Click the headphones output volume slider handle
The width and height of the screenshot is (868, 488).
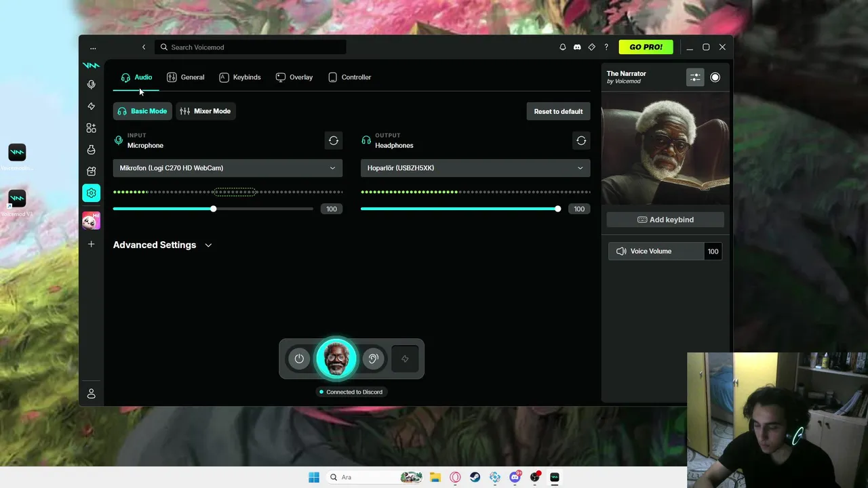558,209
